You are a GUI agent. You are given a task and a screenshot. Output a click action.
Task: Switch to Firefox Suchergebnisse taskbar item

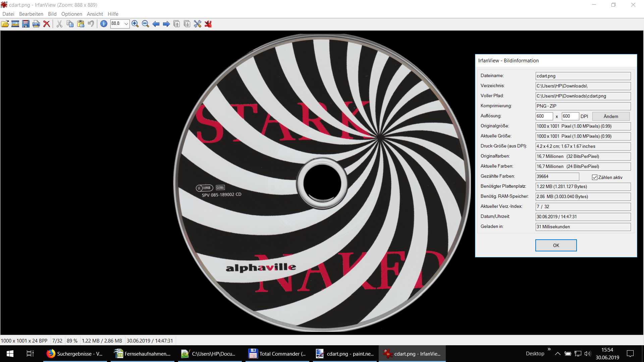click(x=75, y=354)
